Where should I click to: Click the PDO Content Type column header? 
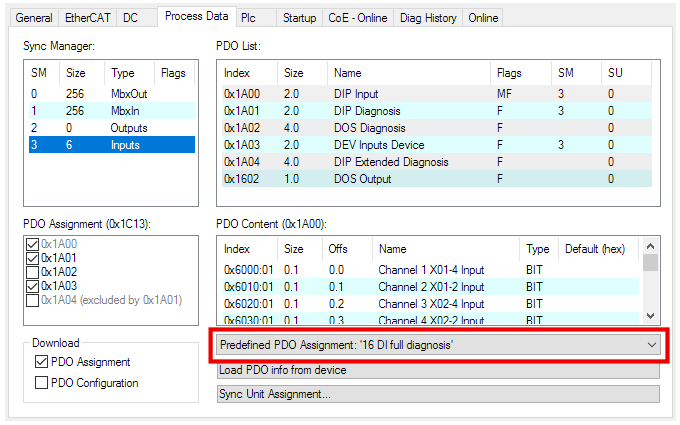tap(539, 249)
